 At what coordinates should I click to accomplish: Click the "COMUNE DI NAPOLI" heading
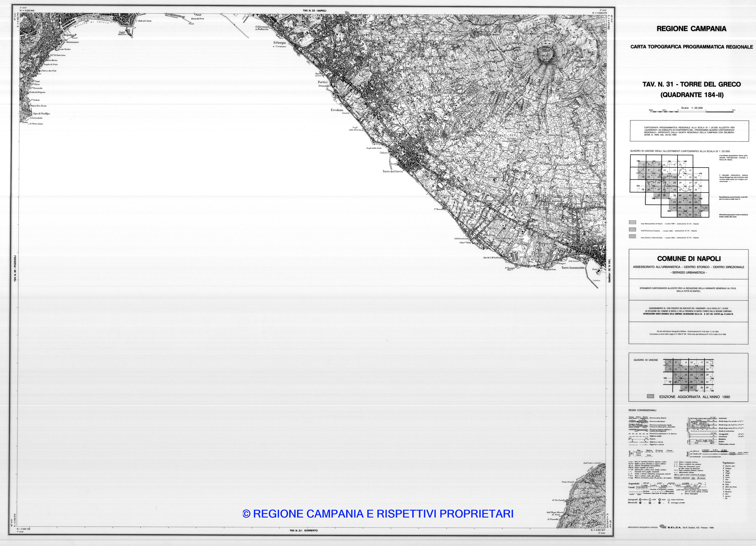pos(689,259)
